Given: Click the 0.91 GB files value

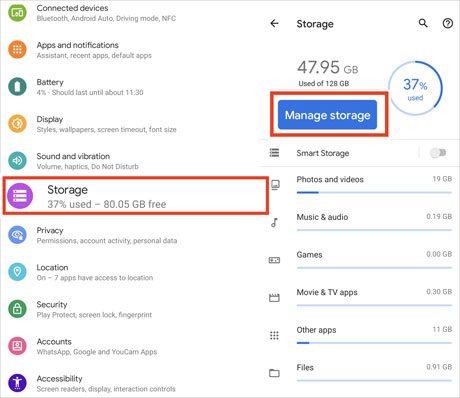Looking at the screenshot, I should 439,367.
